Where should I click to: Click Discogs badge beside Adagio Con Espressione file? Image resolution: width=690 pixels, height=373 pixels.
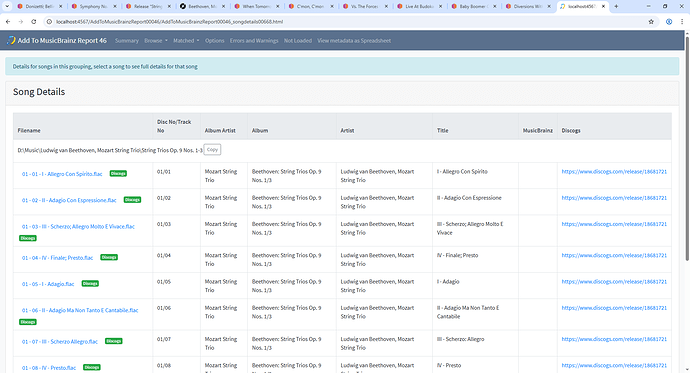click(132, 200)
